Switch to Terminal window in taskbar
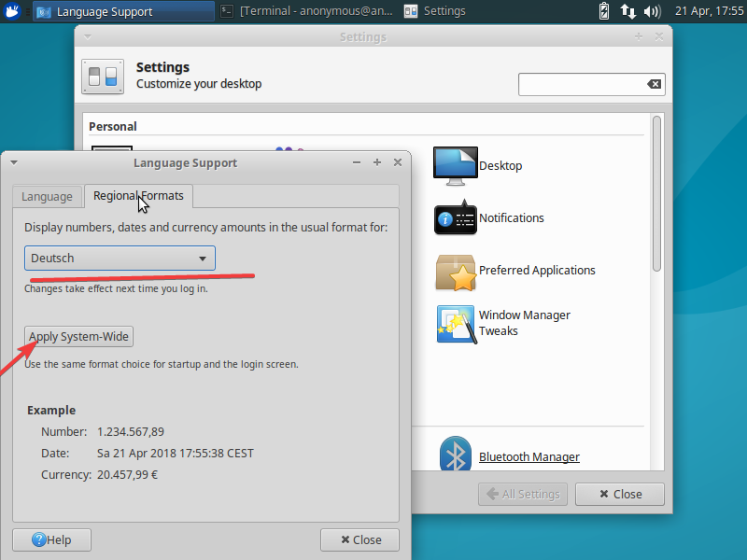This screenshot has width=747, height=560. (306, 11)
